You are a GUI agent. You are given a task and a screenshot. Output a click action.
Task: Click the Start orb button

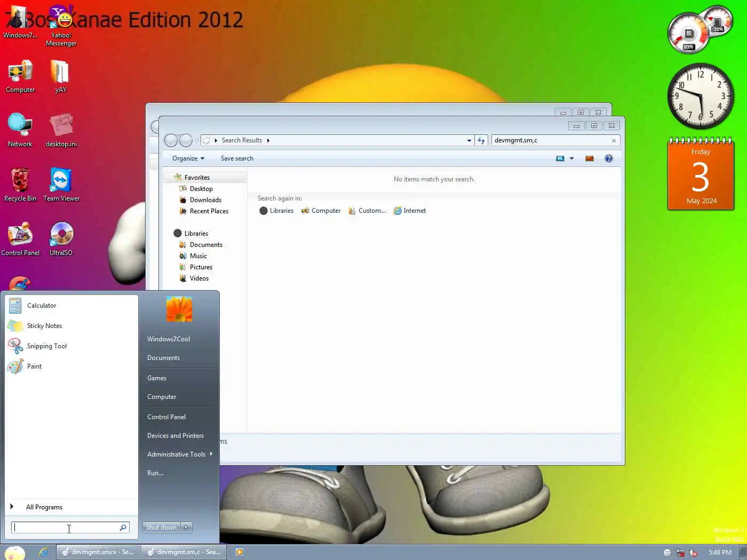click(x=14, y=553)
